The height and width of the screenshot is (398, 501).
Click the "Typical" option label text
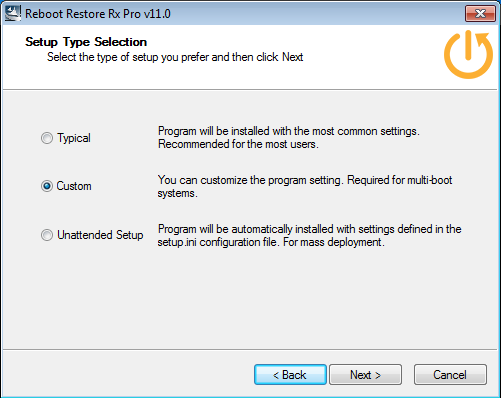click(74, 138)
